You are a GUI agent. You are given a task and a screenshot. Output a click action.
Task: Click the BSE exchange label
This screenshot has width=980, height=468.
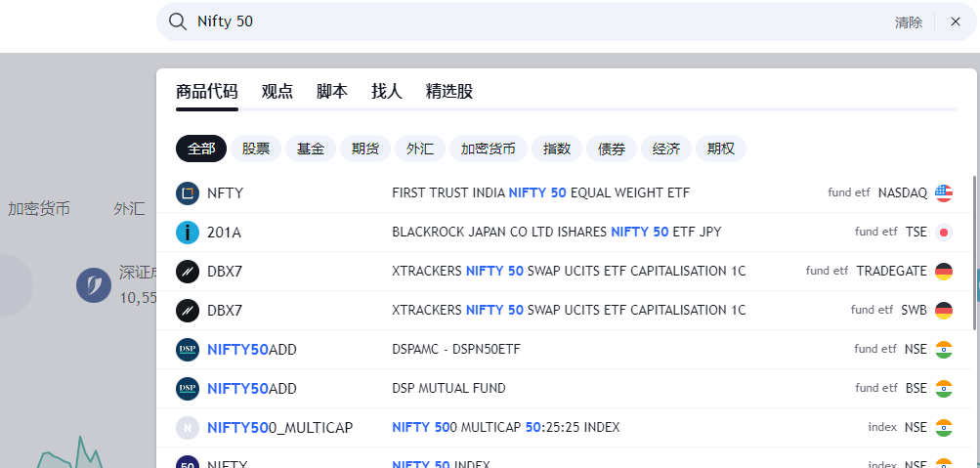coord(916,388)
